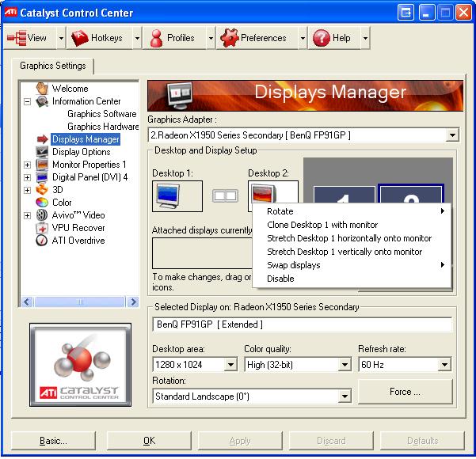The height and width of the screenshot is (459, 476).
Task: Click the Information Center icon
Action: [x=42, y=101]
